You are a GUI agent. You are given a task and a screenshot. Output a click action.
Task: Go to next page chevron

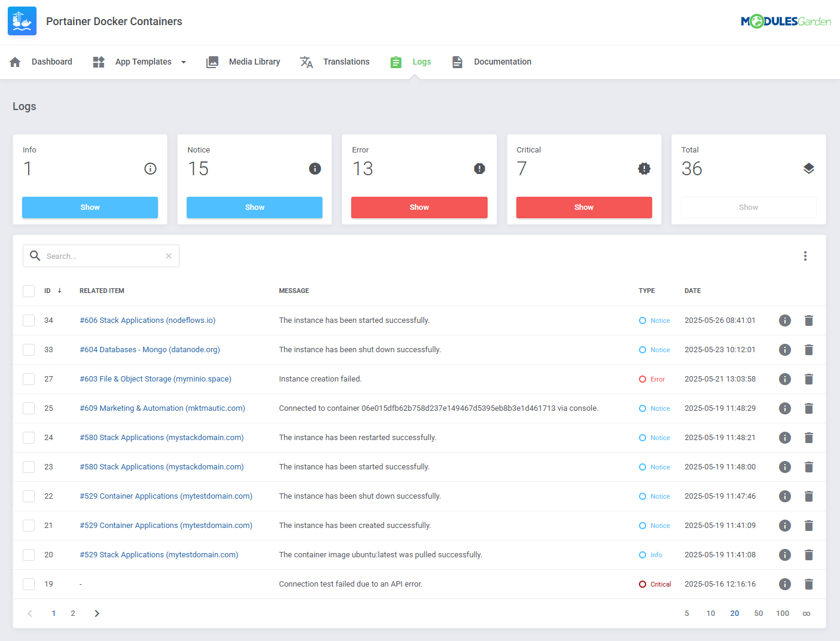[97, 613]
